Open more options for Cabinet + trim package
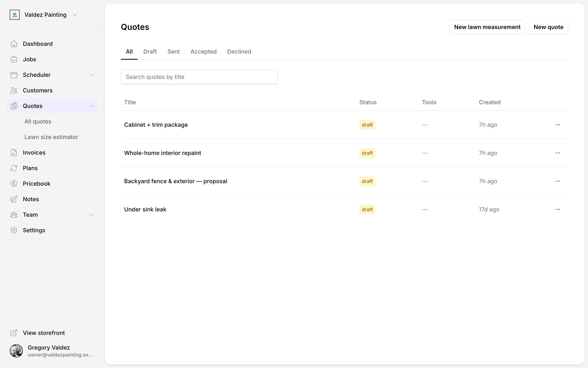 558,125
